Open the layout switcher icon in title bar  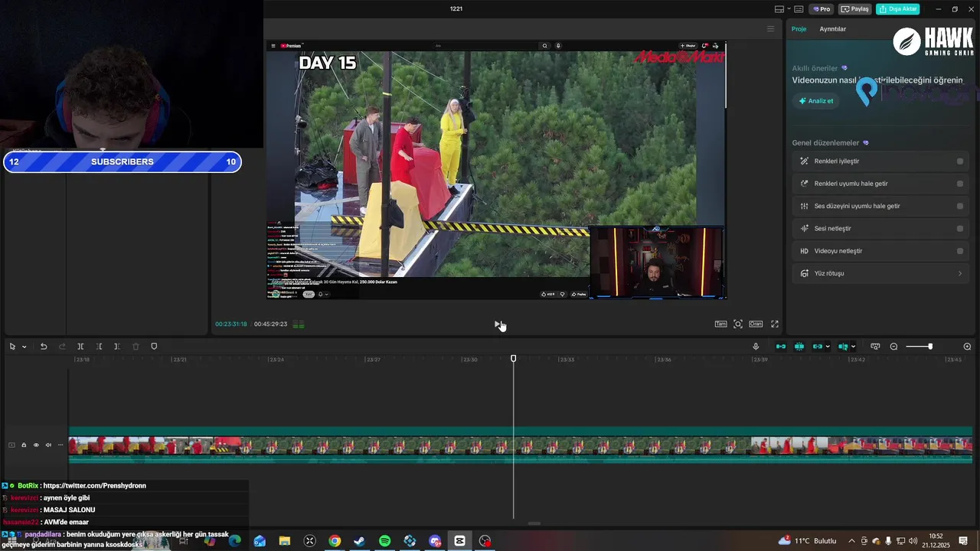point(779,9)
